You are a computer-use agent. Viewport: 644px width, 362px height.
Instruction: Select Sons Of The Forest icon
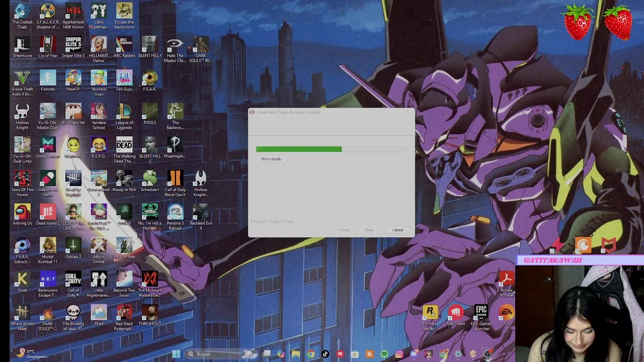coord(22,184)
